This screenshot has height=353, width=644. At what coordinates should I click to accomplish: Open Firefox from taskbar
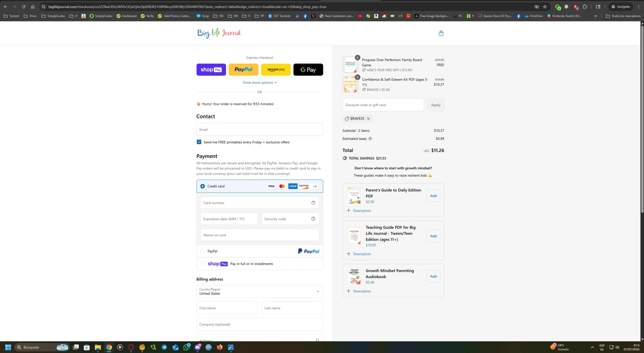tap(219, 347)
